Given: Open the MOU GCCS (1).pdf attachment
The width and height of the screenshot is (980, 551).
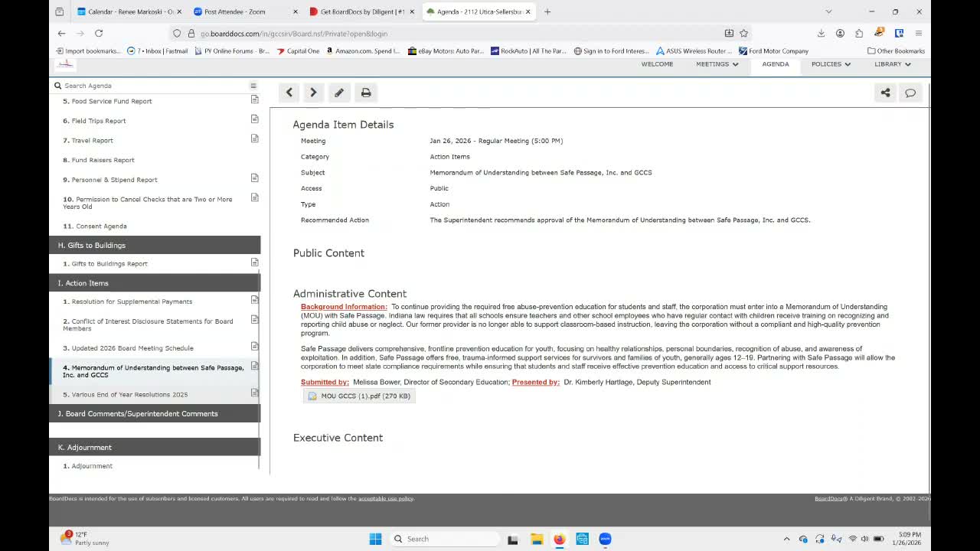Looking at the screenshot, I should point(359,396).
